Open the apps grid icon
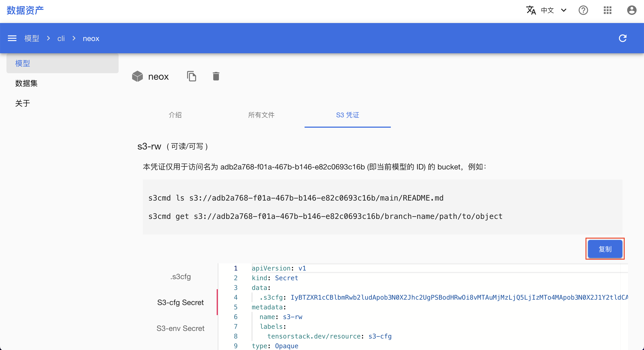The height and width of the screenshot is (350, 644). pyautogui.click(x=608, y=10)
